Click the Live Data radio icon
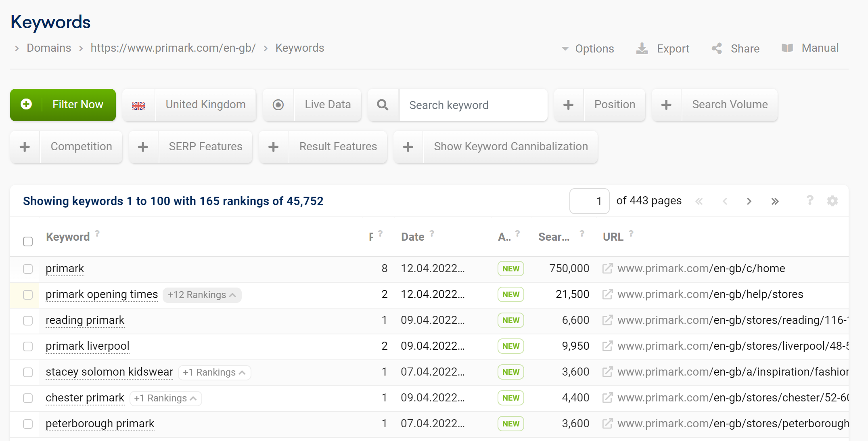 (278, 105)
